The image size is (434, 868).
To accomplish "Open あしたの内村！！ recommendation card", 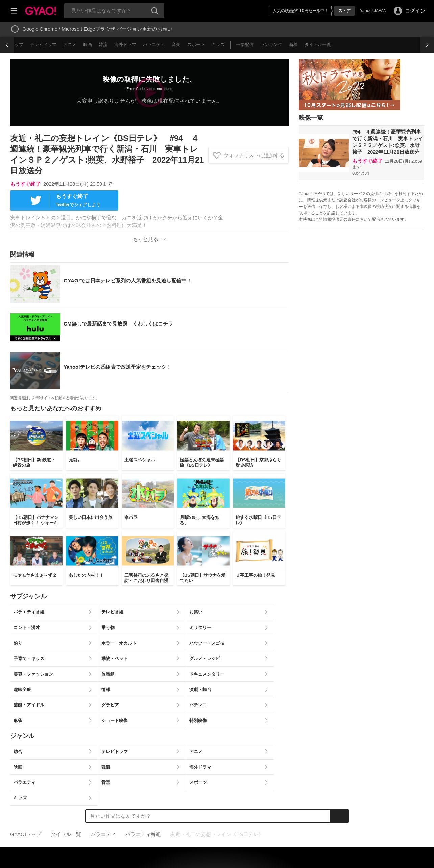I will coord(92,558).
